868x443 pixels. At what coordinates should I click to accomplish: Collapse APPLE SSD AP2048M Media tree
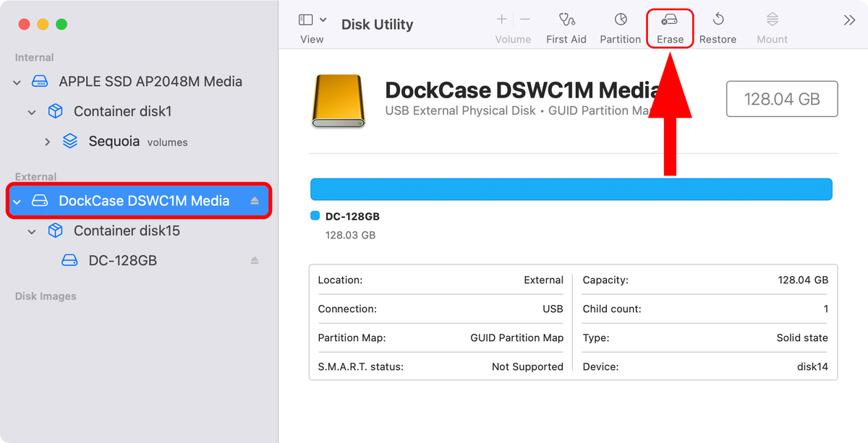pyautogui.click(x=17, y=82)
